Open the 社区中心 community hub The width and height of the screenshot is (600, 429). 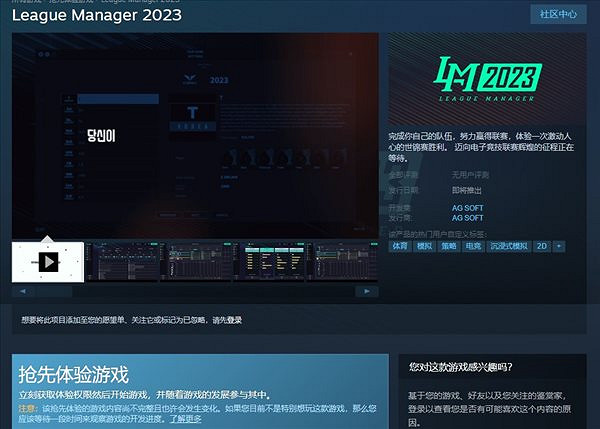557,14
